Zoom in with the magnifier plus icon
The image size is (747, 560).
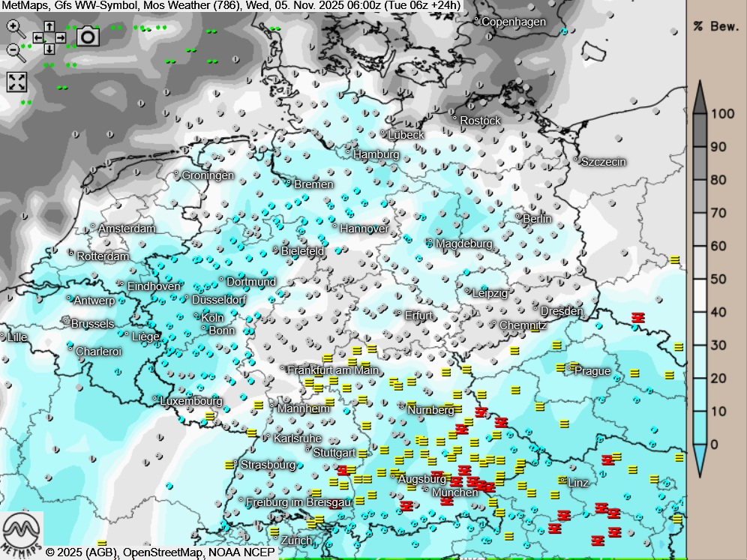pyautogui.click(x=15, y=29)
